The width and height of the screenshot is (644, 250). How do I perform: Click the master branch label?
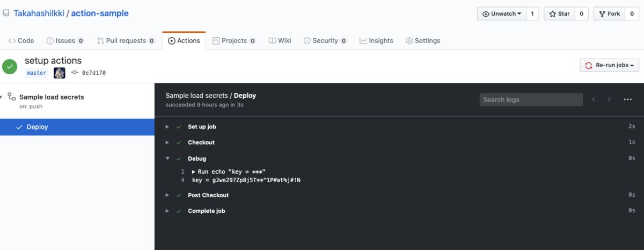click(36, 73)
